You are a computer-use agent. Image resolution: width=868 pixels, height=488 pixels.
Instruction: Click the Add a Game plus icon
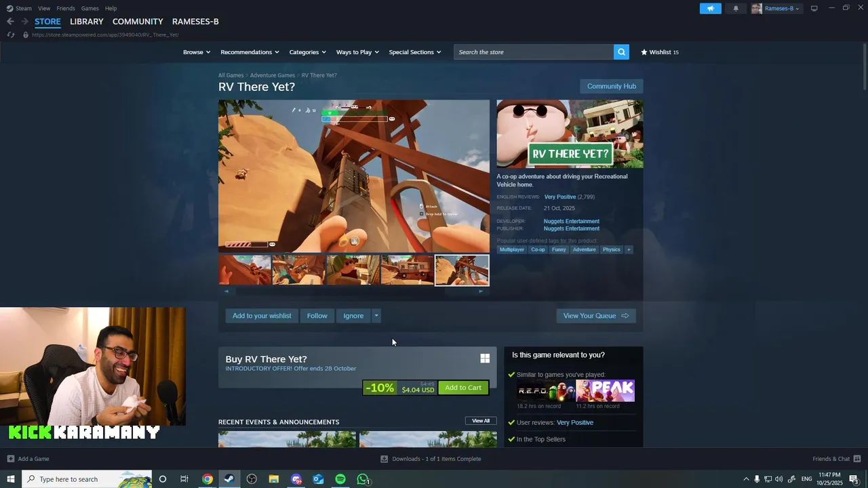[x=10, y=459]
